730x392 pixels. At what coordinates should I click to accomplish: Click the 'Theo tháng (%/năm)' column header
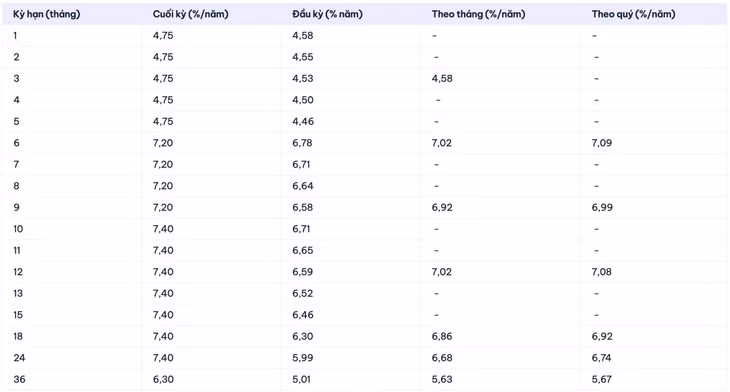click(x=478, y=14)
